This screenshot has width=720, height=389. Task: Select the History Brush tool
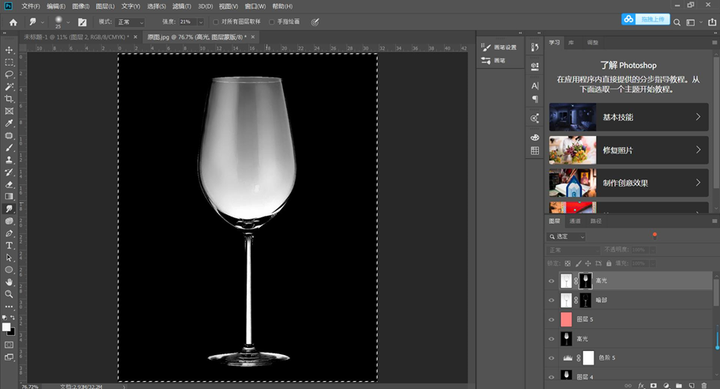9,172
